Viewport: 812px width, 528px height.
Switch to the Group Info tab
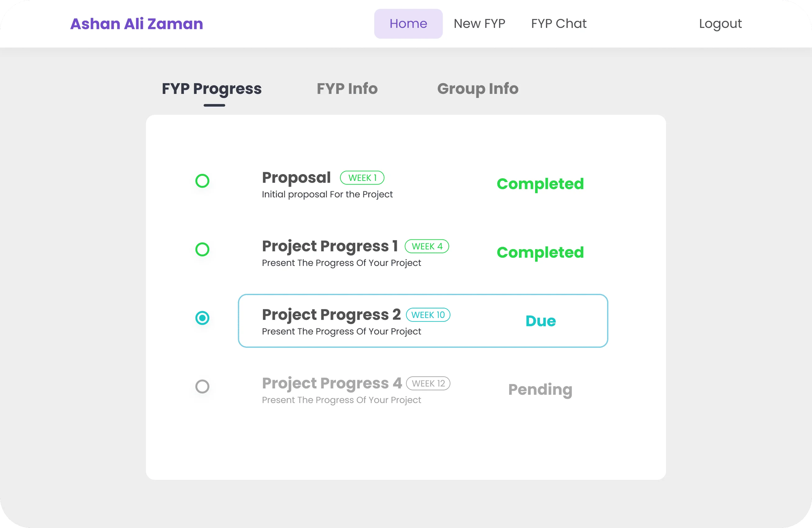(477, 89)
